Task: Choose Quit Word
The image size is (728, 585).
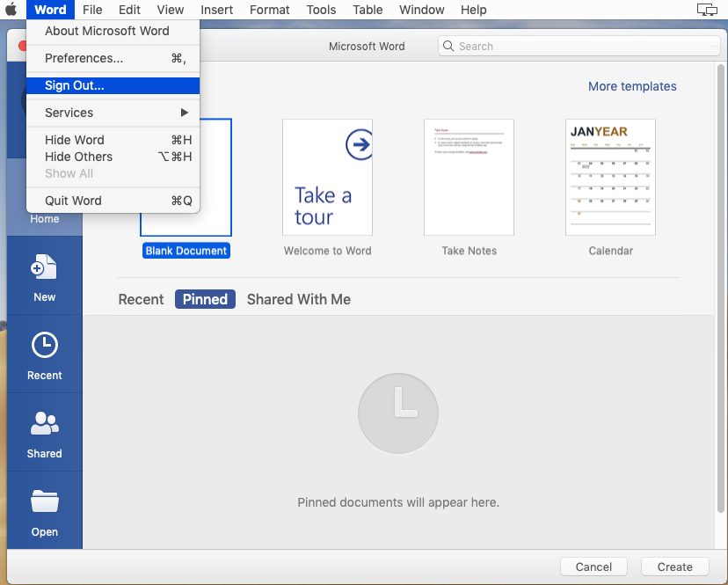Action: coord(113,201)
